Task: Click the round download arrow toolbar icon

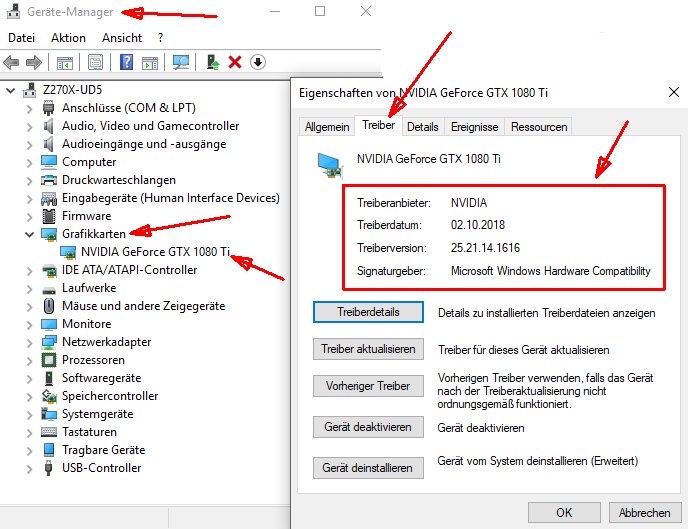Action: (258, 62)
